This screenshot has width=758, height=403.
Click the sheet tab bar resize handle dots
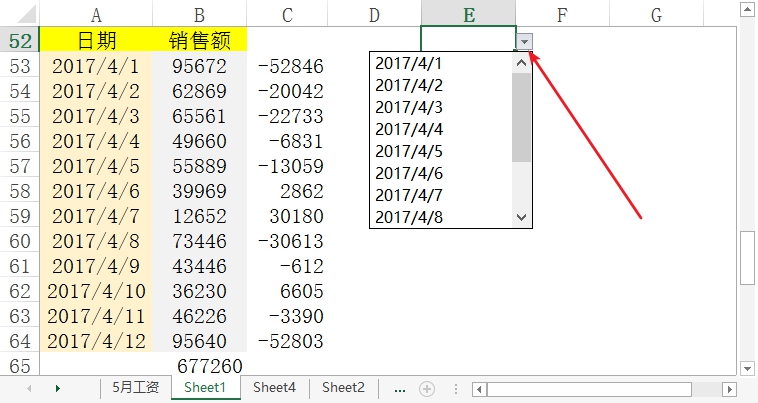point(455,389)
